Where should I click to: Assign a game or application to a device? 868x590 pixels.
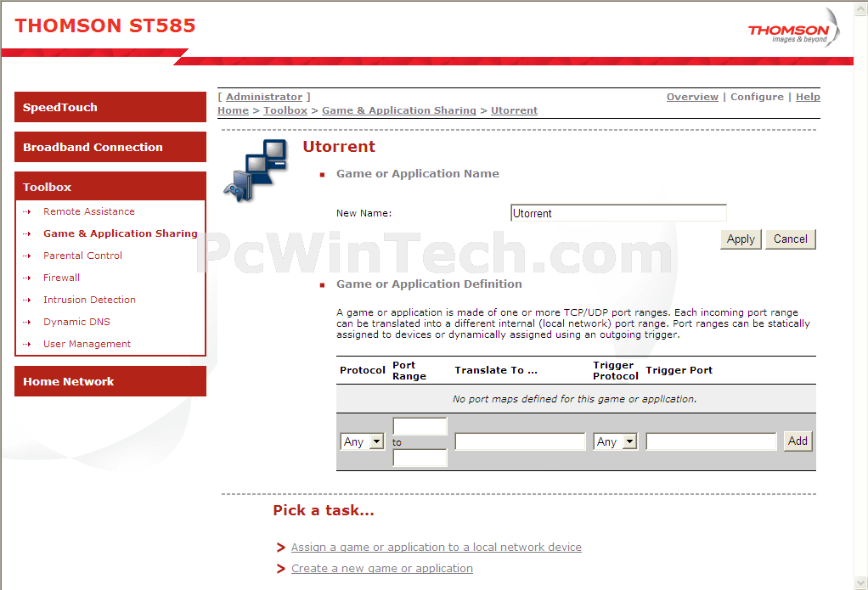point(437,548)
